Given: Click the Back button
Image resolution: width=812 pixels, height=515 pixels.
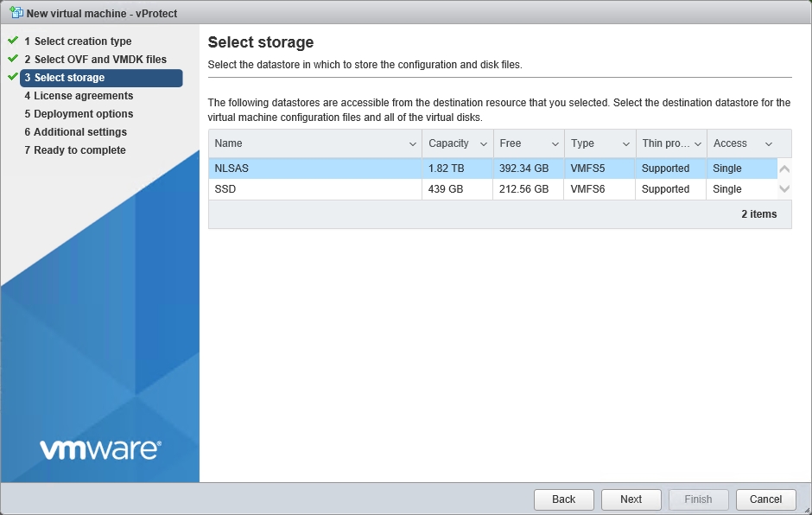Looking at the screenshot, I should pos(563,499).
